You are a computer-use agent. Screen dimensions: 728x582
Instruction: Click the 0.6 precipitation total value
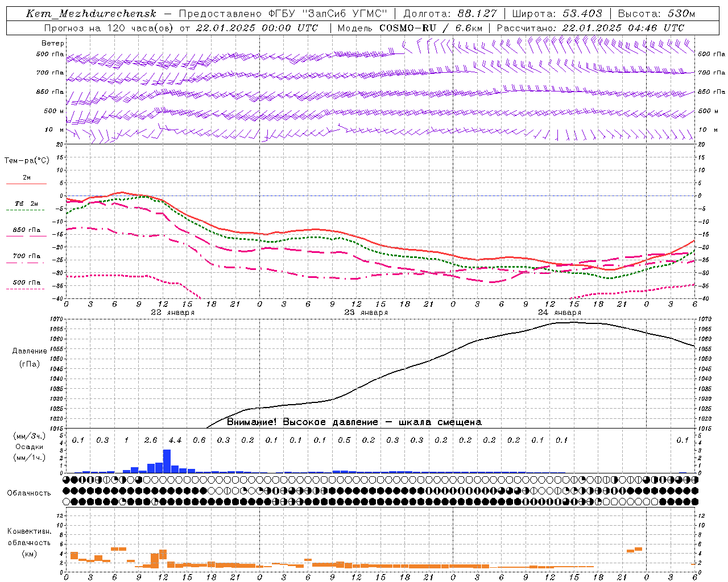pos(199,440)
